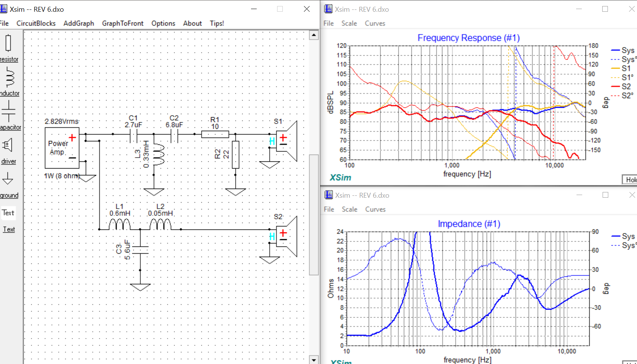This screenshot has height=364, width=637.
Task: Open Curves menu in Frequency Response window
Action: coord(375,23)
